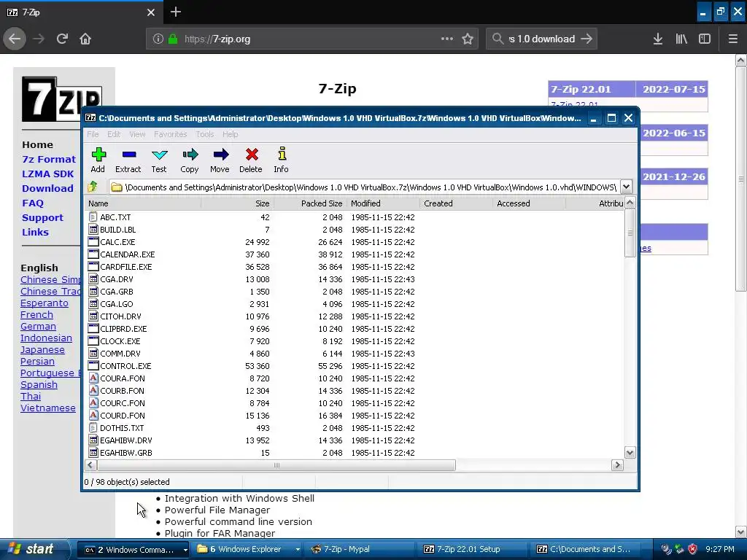Open page actions three-dot menu
Screen dimensions: 747x560
click(447, 39)
